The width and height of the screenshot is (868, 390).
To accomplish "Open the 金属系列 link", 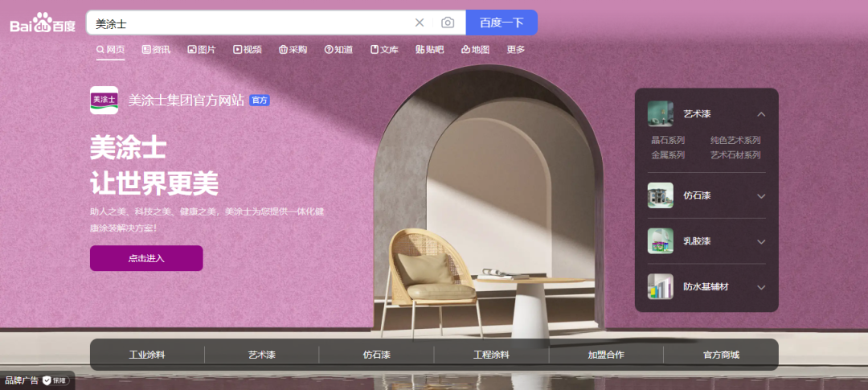I will click(668, 155).
